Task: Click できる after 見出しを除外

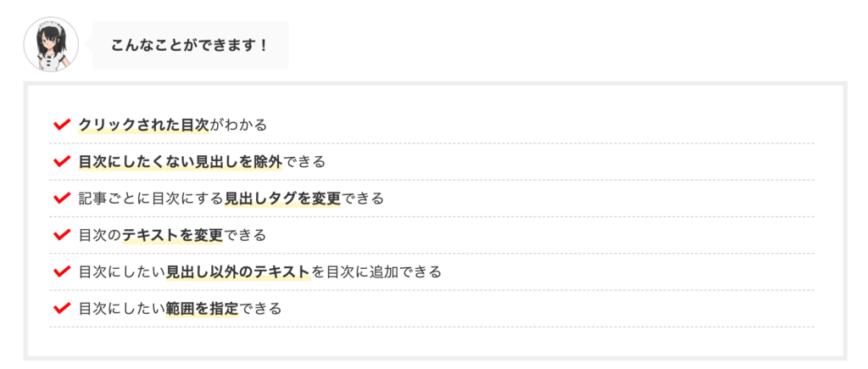Action: [303, 161]
